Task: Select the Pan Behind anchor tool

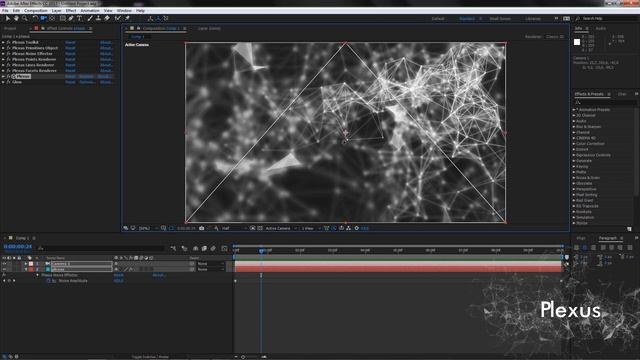Action: pos(52,18)
